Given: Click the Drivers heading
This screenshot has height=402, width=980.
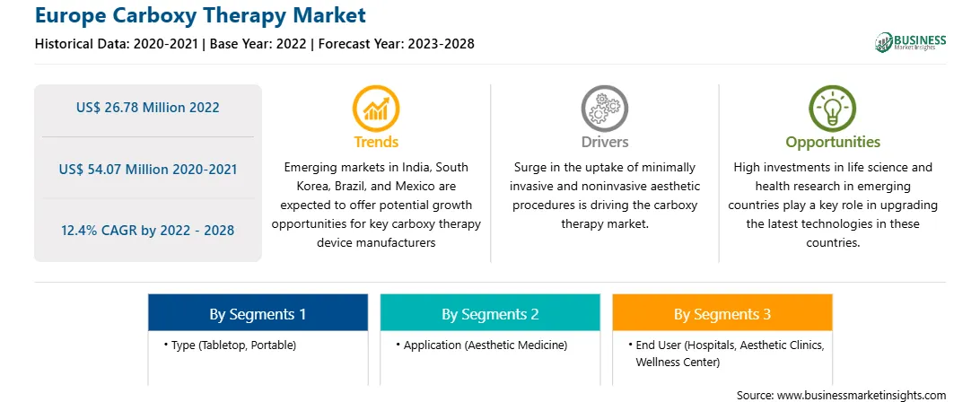Looking at the screenshot, I should pos(604,142).
